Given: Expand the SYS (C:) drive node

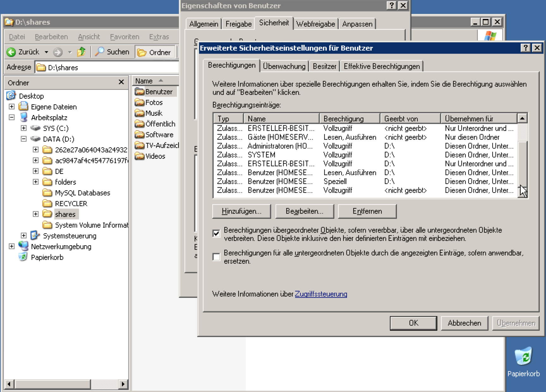Looking at the screenshot, I should tap(24, 128).
